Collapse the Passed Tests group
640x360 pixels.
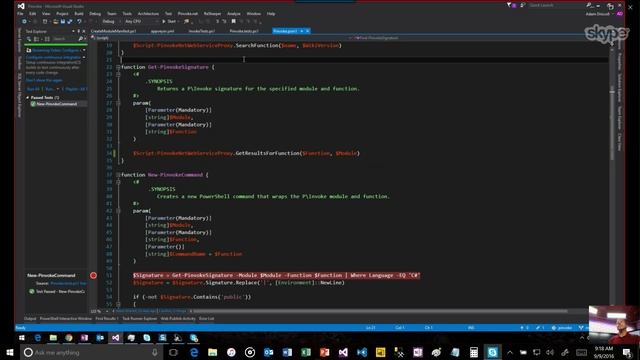click(28, 98)
